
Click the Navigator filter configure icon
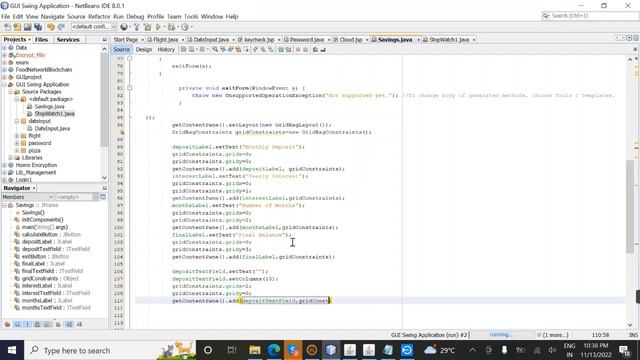(x=103, y=197)
